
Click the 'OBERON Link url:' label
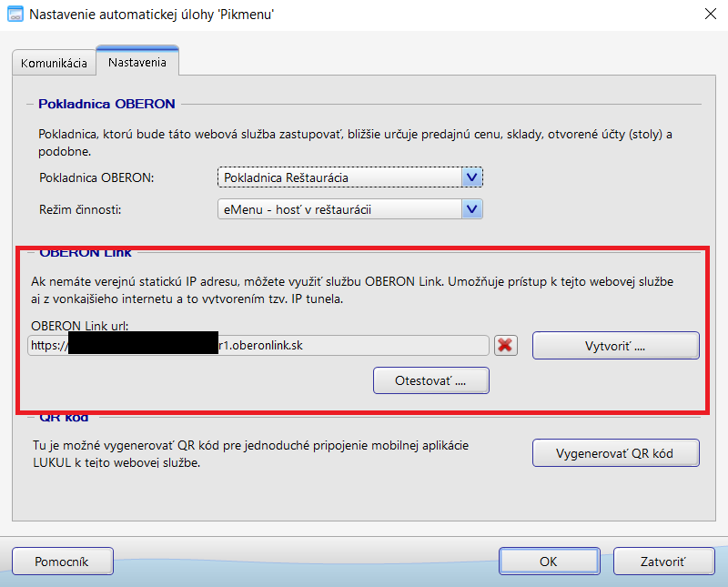tap(79, 326)
